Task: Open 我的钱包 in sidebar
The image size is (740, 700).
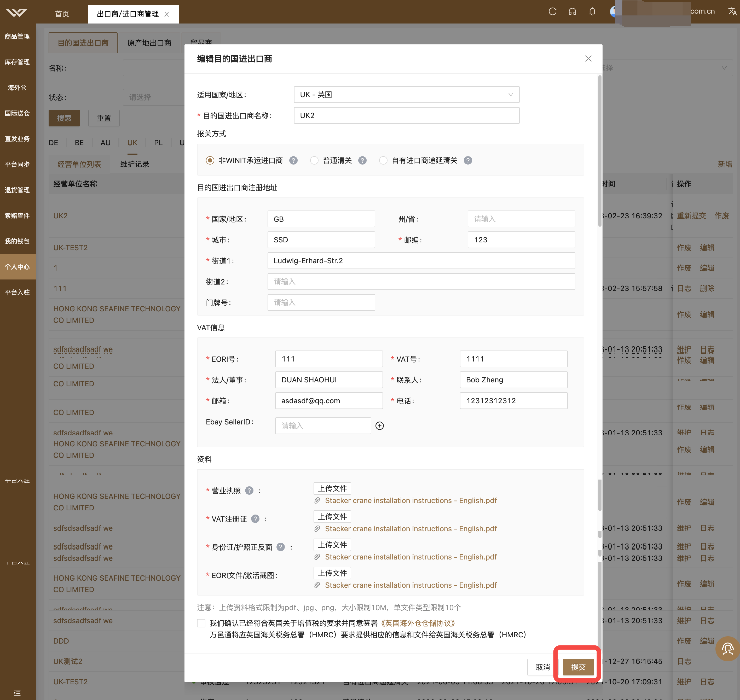Action: (17, 241)
